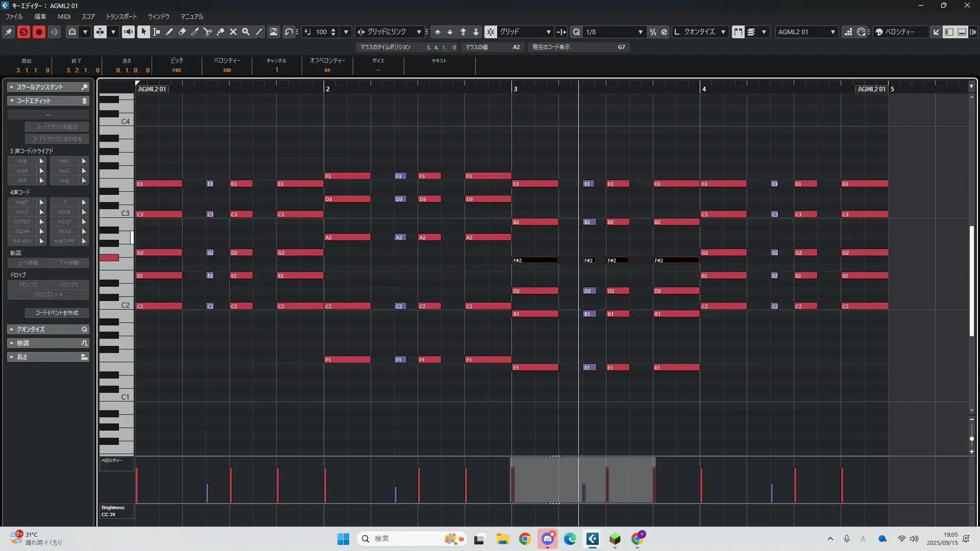Select the Mute X tool
The width and height of the screenshot is (980, 551).
click(233, 32)
